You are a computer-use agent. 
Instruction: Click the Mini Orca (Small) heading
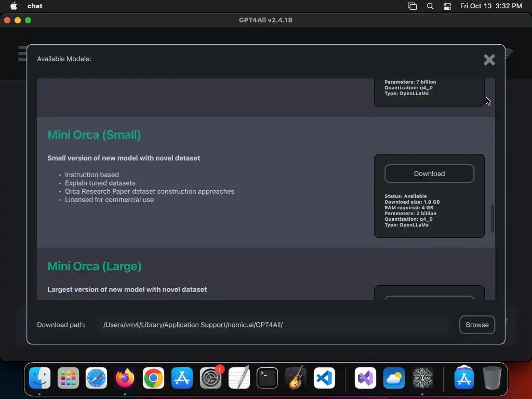coord(94,135)
